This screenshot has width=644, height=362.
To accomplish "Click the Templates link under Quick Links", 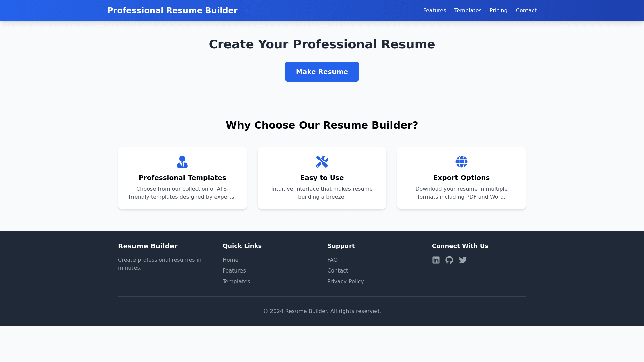I will pos(236,282).
